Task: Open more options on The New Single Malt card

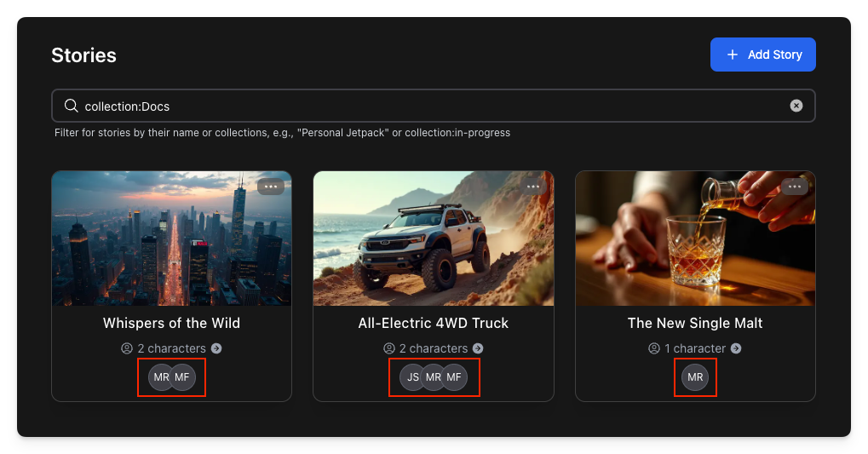Action: click(x=795, y=187)
